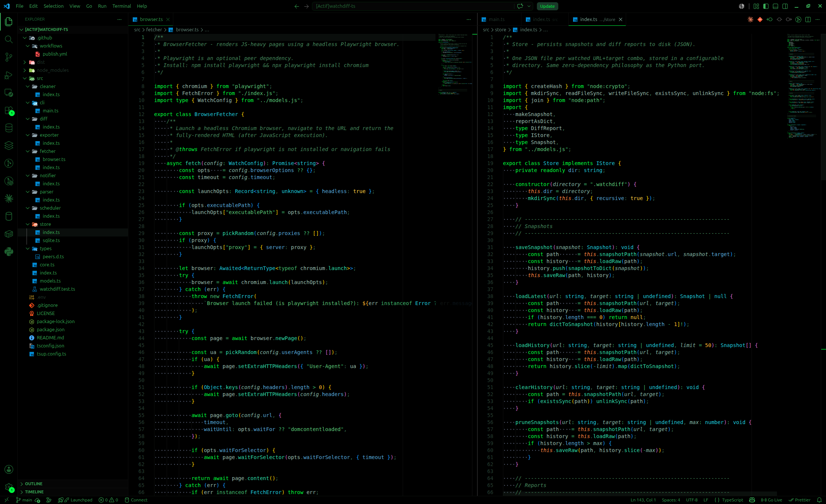This screenshot has height=504, width=826.
Task: Toggle Go Live server in status bar
Action: tap(771, 500)
